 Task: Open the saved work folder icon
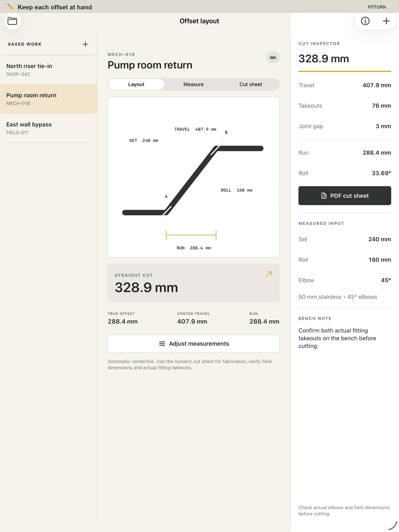pyautogui.click(x=12, y=21)
